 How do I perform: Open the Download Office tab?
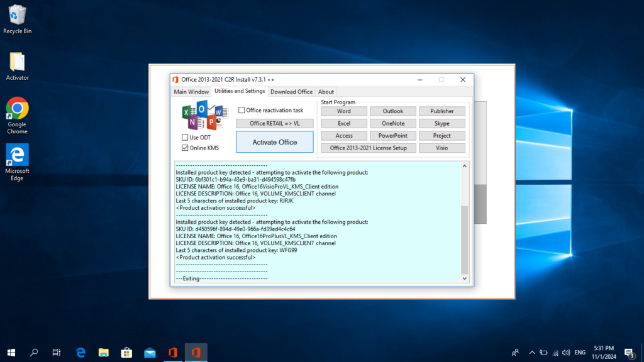292,92
